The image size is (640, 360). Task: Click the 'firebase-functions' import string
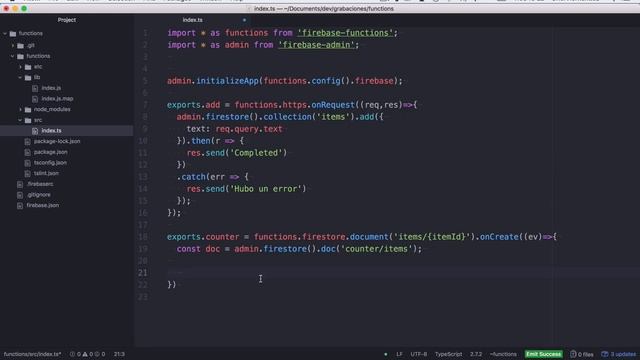click(345, 33)
